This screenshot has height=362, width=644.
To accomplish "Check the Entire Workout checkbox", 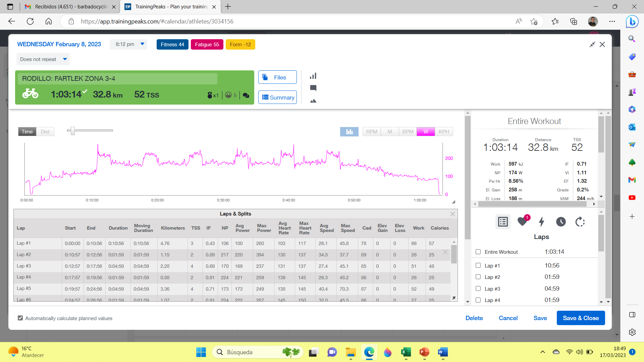I will point(478,252).
